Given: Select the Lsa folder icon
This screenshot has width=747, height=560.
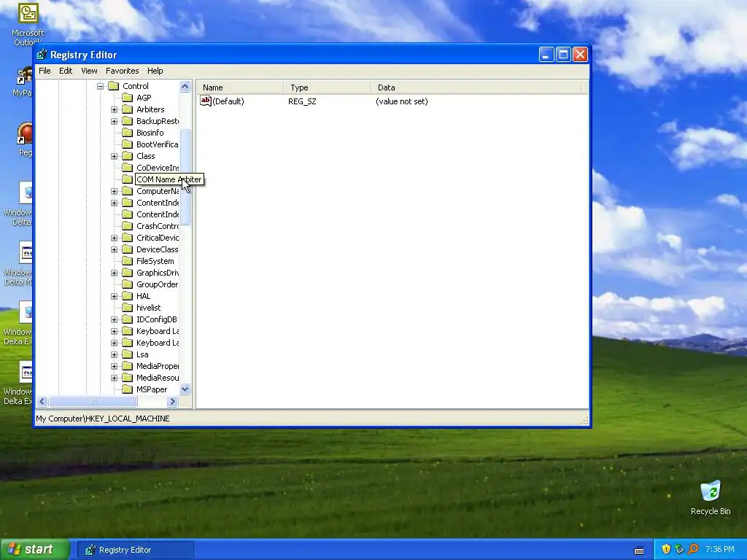Looking at the screenshot, I should tap(127, 355).
